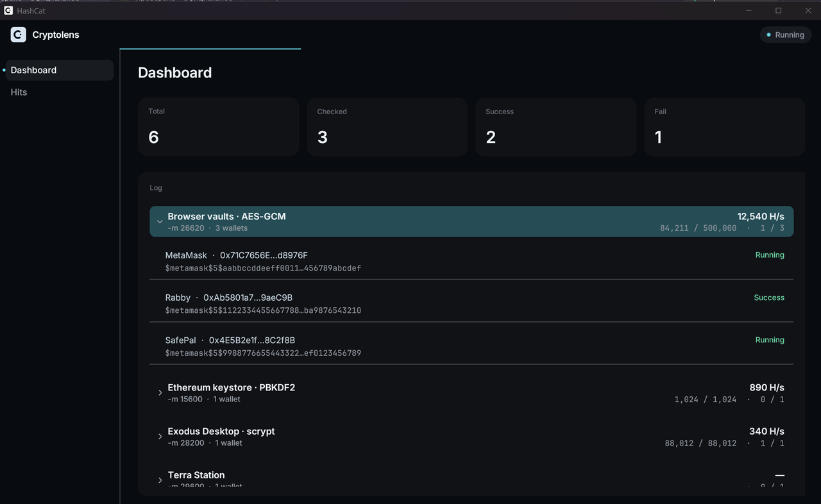The width and height of the screenshot is (821, 504).
Task: Click the "-m 28200 · 1 wallet" subtitle
Action: pyautogui.click(x=205, y=443)
